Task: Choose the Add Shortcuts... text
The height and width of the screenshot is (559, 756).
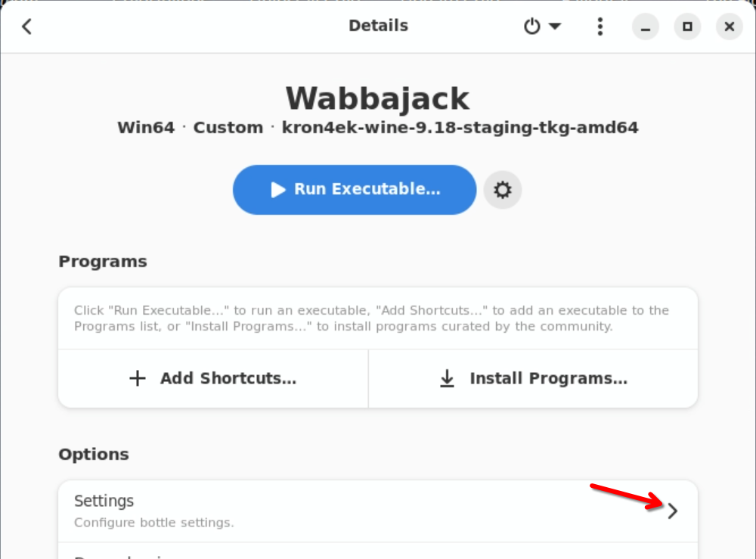Action: (x=228, y=379)
